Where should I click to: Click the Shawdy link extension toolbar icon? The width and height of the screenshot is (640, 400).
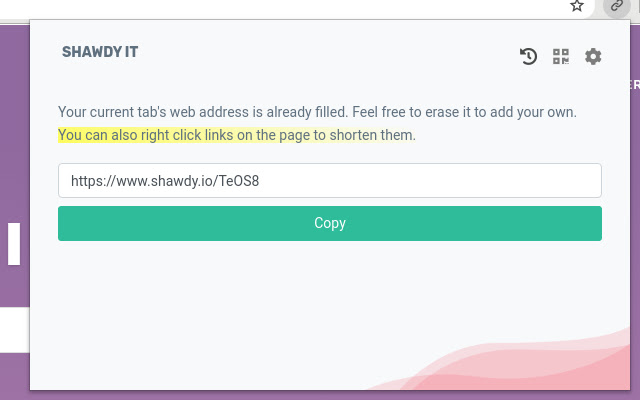[x=617, y=6]
